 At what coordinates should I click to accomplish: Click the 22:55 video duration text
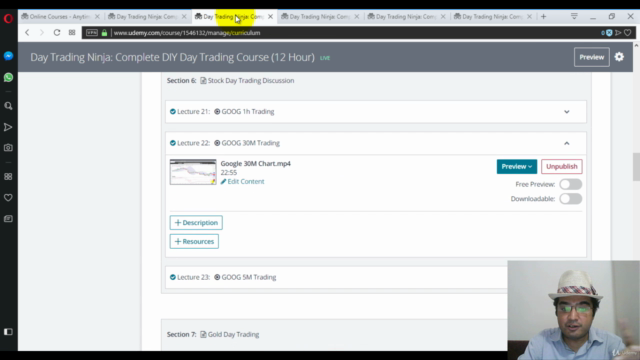(229, 173)
